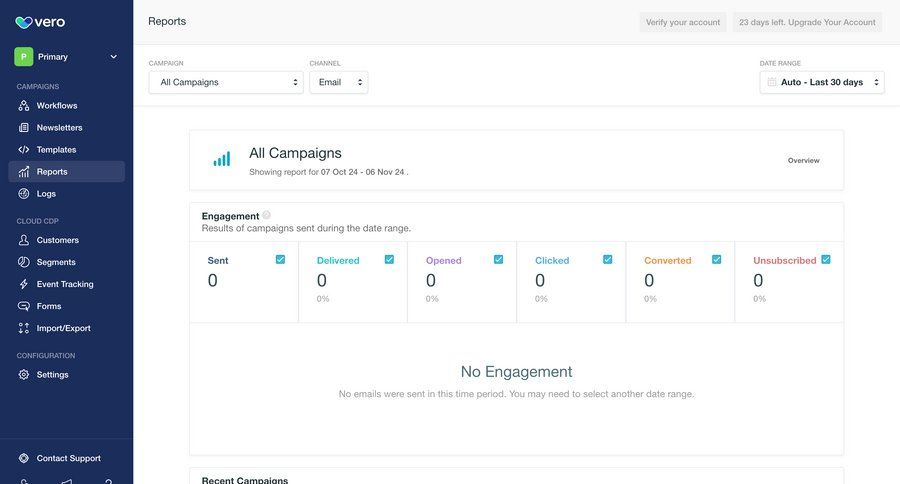The image size is (900, 484).
Task: Toggle the Clicked metric checkbox
Action: pyautogui.click(x=607, y=260)
